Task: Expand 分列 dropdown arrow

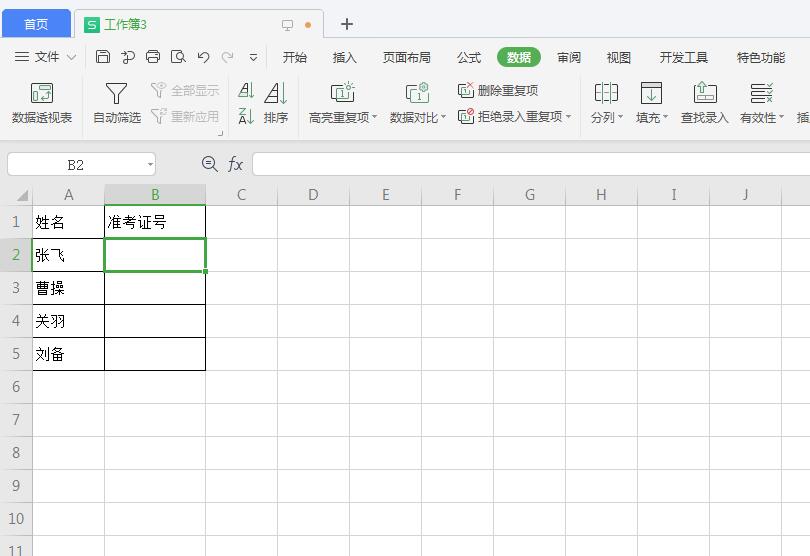Action: pos(620,117)
